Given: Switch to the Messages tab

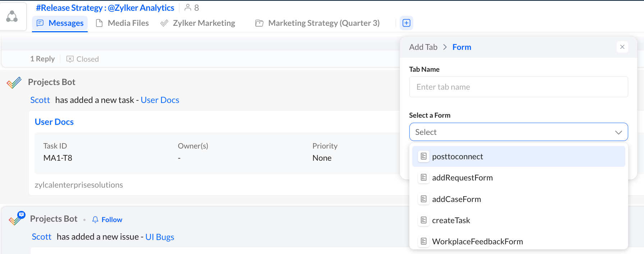Looking at the screenshot, I should point(60,23).
